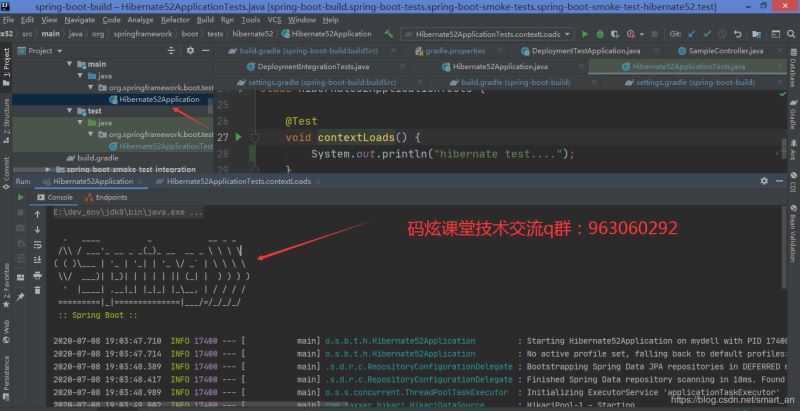Open Project Structure icon in toolbar
This screenshot has width=800, height=411.
pyautogui.click(x=757, y=34)
